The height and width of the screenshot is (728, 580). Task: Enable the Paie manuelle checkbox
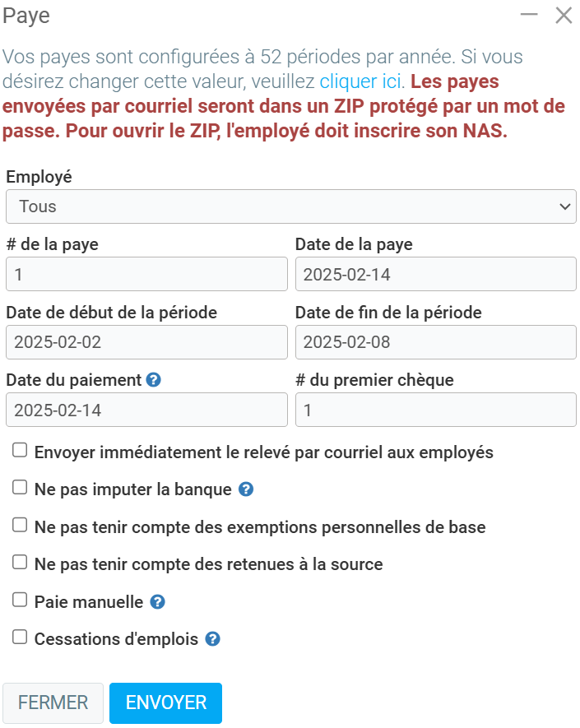point(21,600)
